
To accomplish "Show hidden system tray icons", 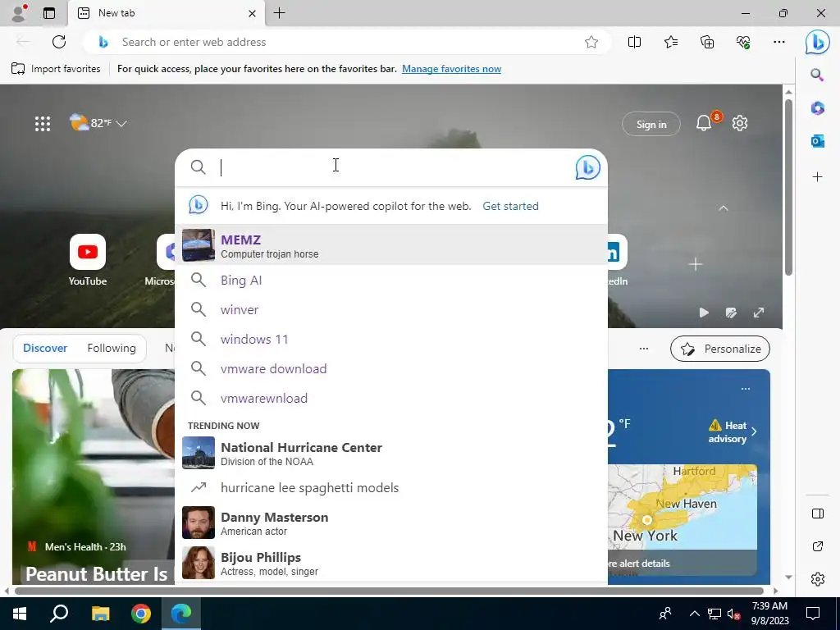I will point(694,614).
